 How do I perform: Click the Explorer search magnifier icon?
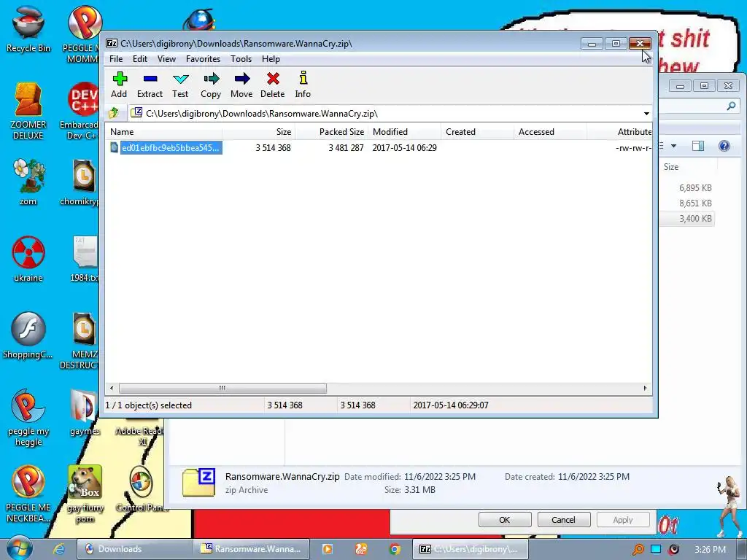coord(731,106)
